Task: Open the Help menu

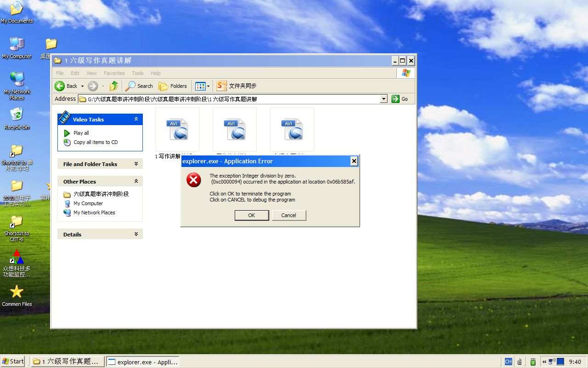Action: point(156,73)
